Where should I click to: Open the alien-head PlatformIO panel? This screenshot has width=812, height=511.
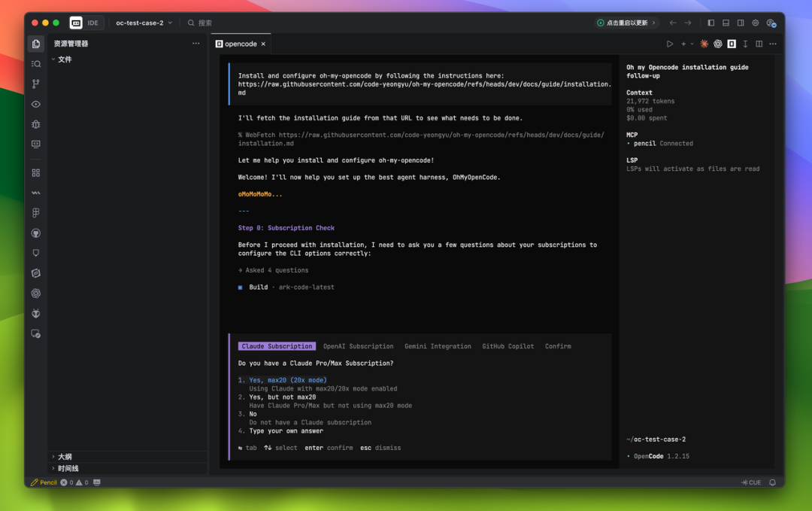pos(36,314)
